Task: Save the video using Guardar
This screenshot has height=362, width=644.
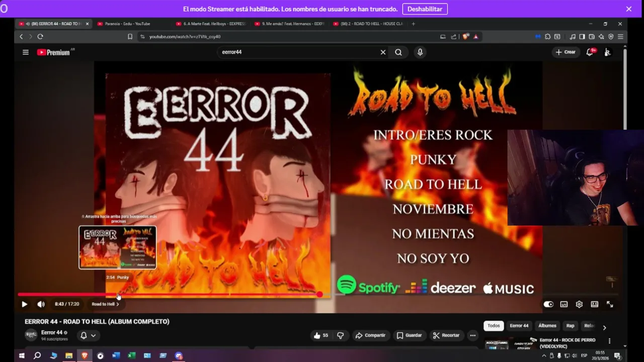Action: [409, 335]
